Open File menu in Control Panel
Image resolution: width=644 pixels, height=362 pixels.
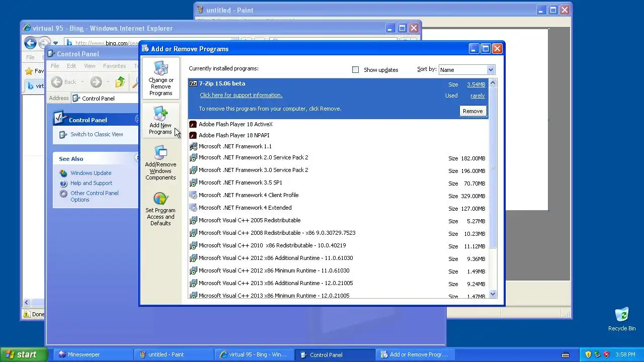coord(55,66)
